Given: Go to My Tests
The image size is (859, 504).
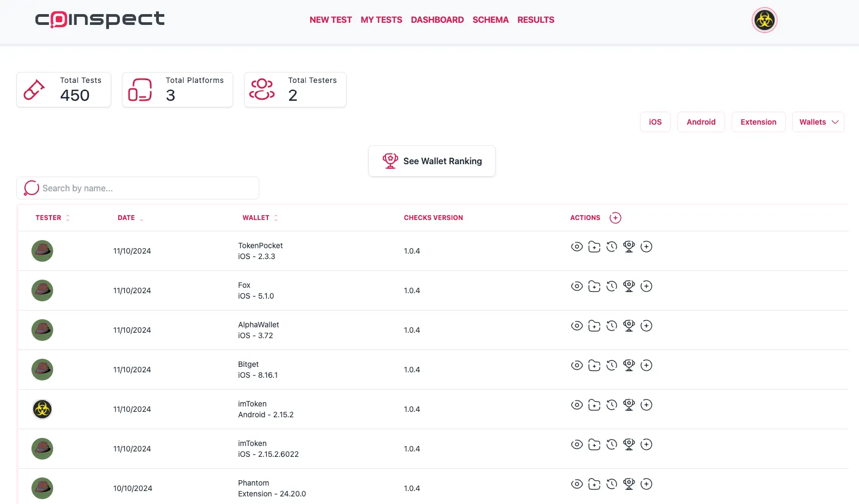Looking at the screenshot, I should (381, 20).
